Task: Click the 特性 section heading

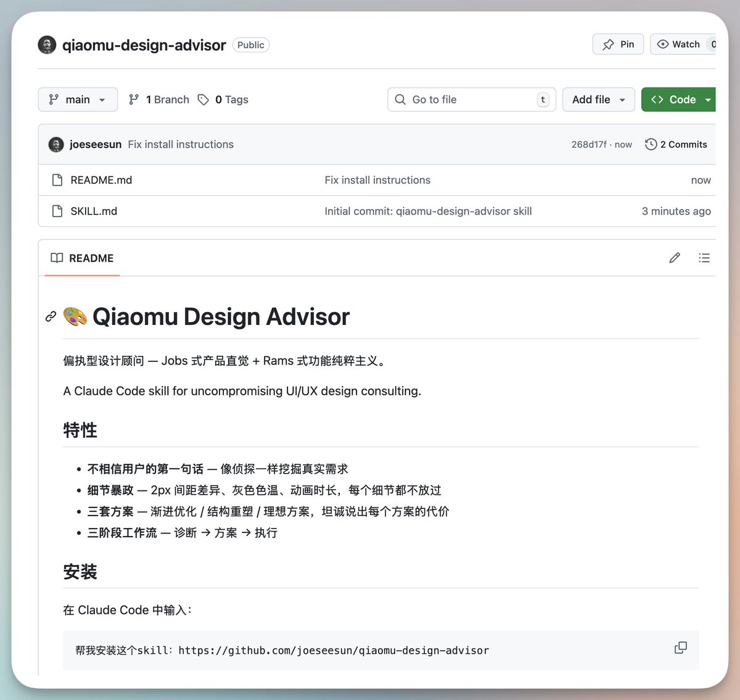Action: tap(80, 430)
